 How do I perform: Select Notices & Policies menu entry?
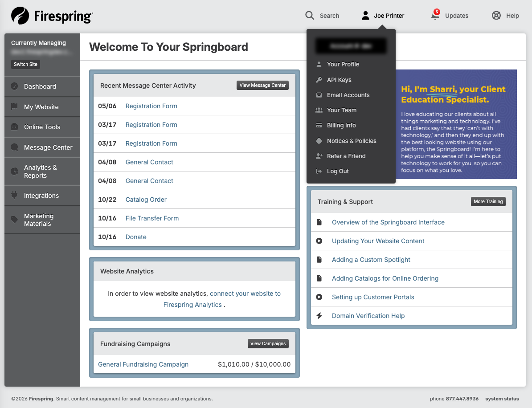[x=351, y=141]
